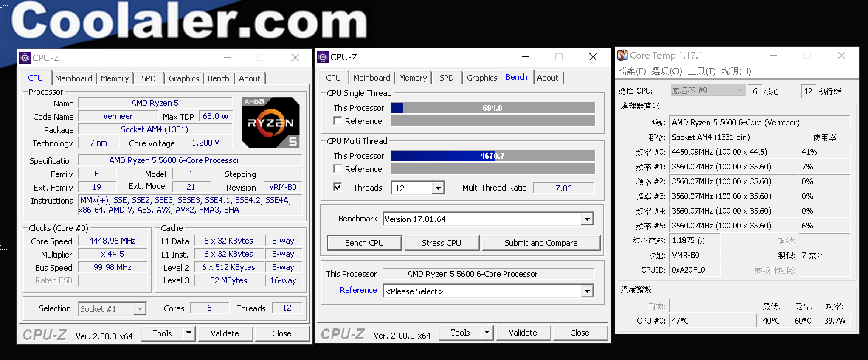Click the Submit and Compare button
Viewport: 868px width, 360px height.
point(541,243)
